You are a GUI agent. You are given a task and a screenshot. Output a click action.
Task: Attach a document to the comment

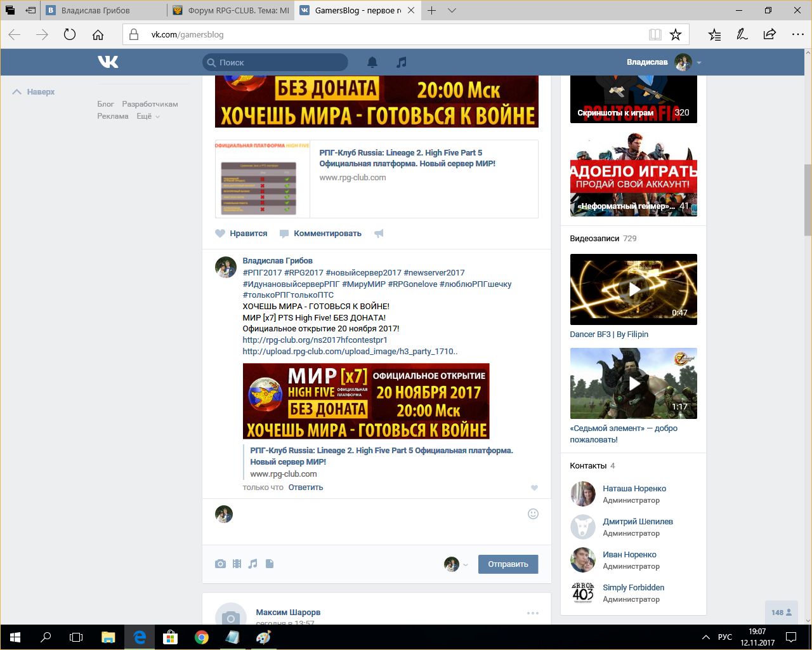(270, 564)
